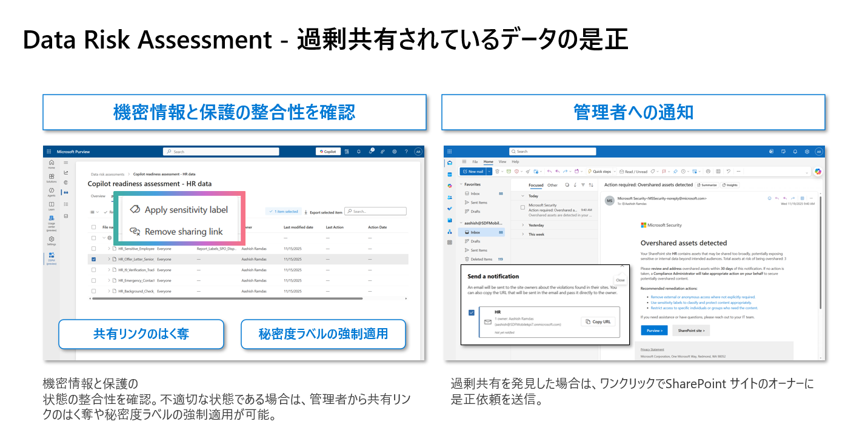Click the New mail button
Image resolution: width=868 pixels, height=444 pixels.
point(472,172)
